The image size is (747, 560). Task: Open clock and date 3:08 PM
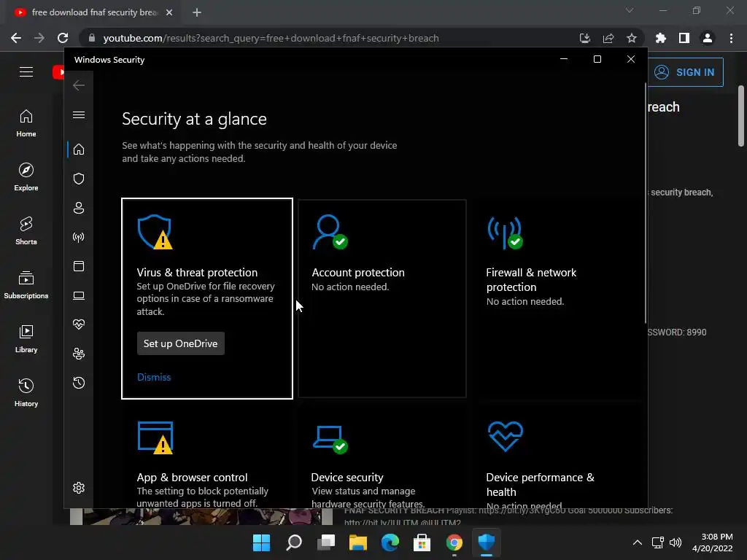[712, 542]
